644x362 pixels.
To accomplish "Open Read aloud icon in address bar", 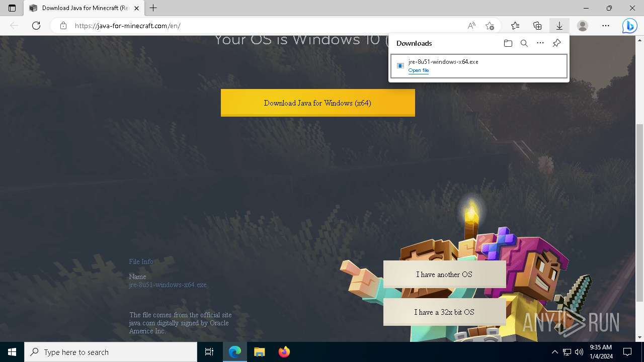I will coord(471,26).
